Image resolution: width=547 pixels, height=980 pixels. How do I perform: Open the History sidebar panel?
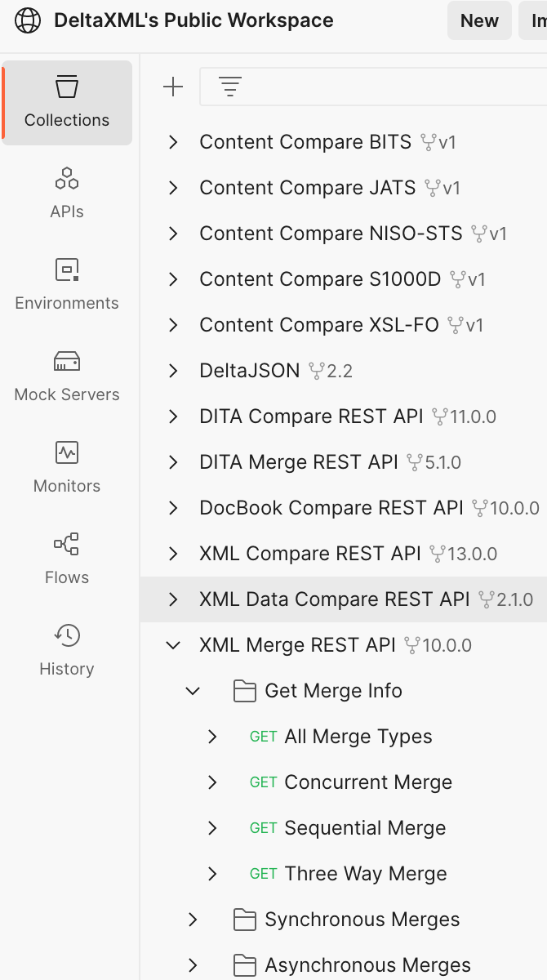click(67, 651)
